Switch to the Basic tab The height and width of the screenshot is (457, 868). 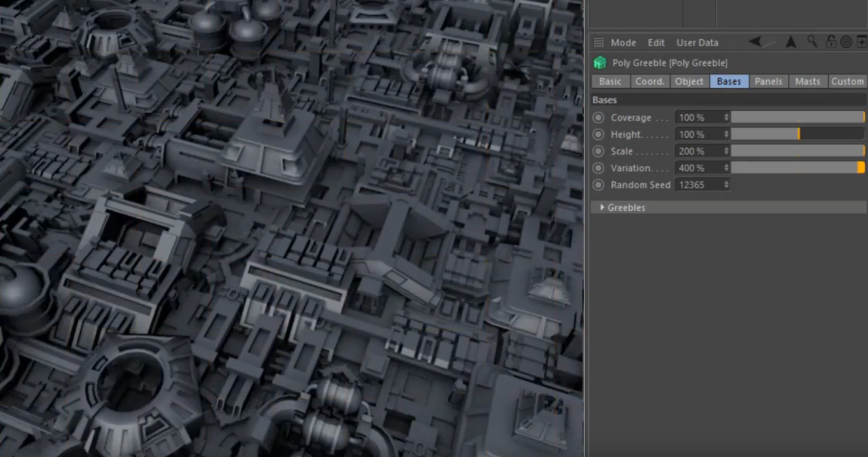pyautogui.click(x=610, y=82)
